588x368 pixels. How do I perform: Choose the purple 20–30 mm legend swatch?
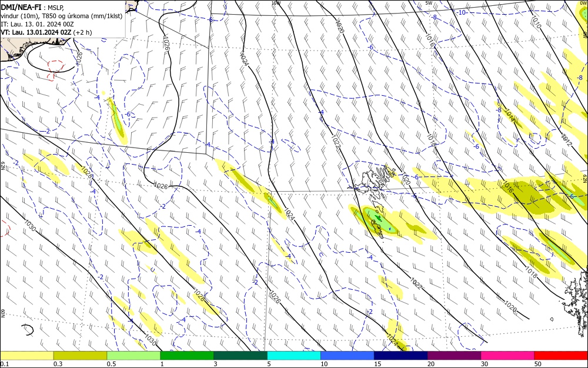coord(454,356)
